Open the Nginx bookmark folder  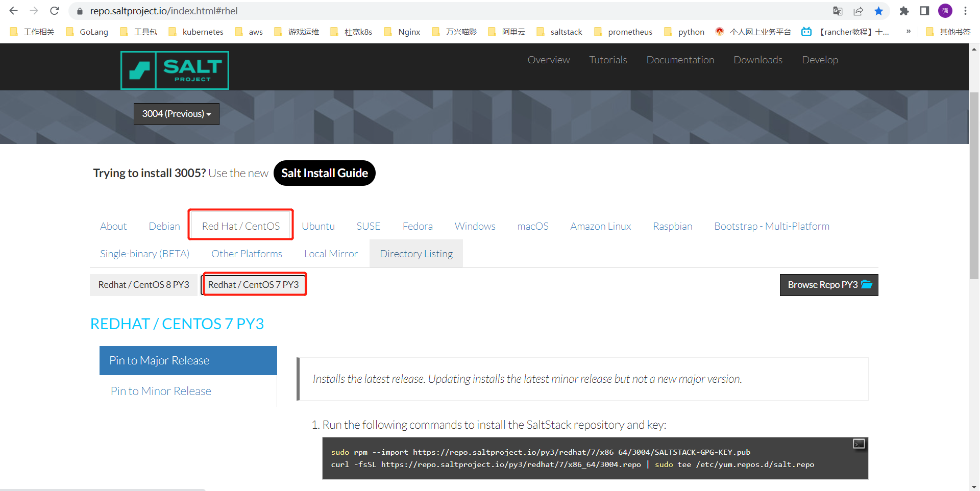[x=402, y=32]
